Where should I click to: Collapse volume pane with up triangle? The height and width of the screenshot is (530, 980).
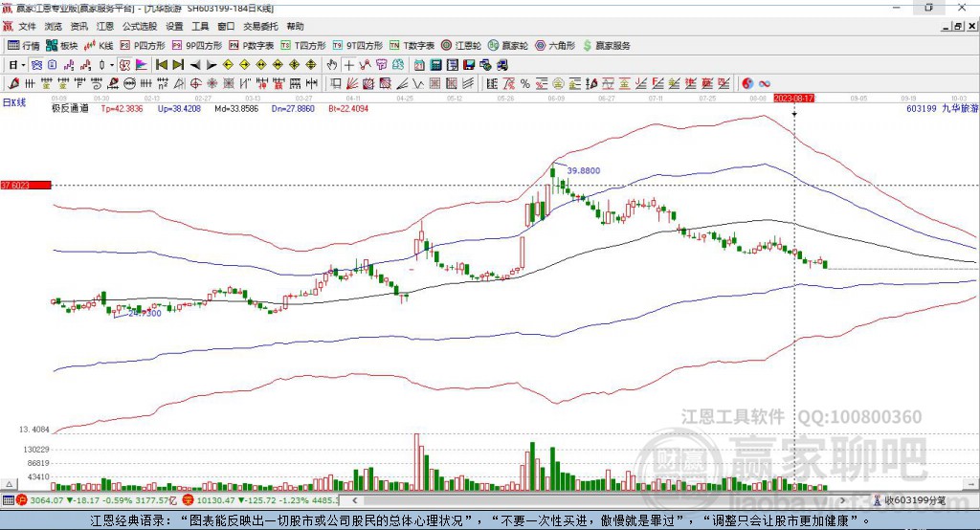pyautogui.click(x=9, y=484)
